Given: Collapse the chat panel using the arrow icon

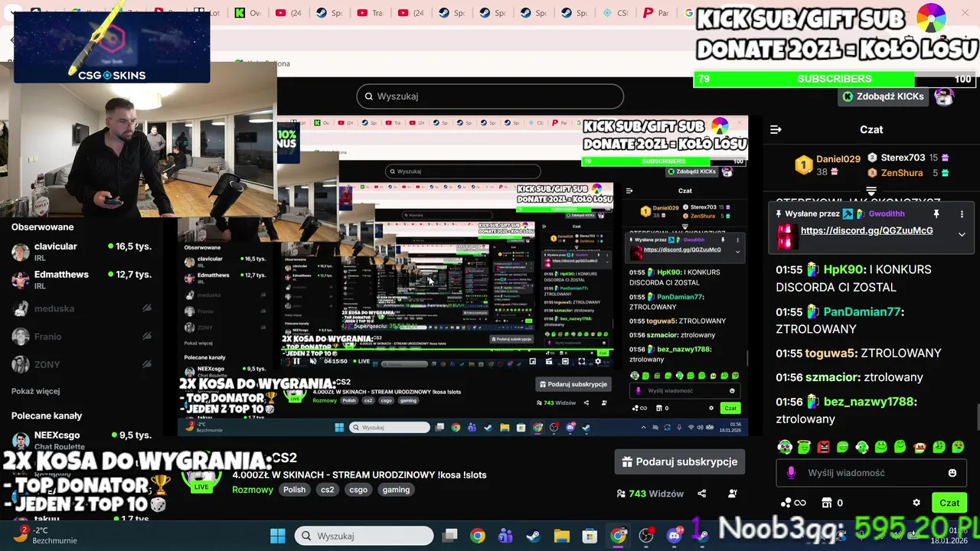Looking at the screenshot, I should [x=776, y=129].
